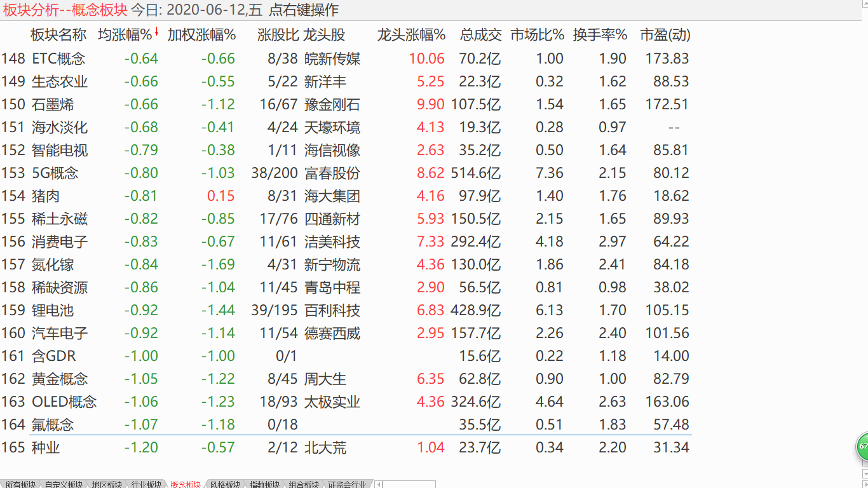868x488 pixels.
Task: Select the 氟概念 sector row
Action: (x=346, y=424)
